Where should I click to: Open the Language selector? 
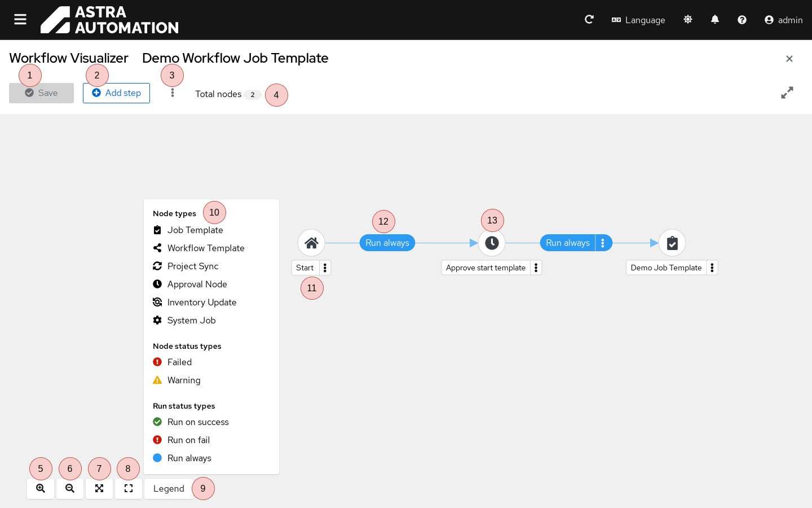638,20
